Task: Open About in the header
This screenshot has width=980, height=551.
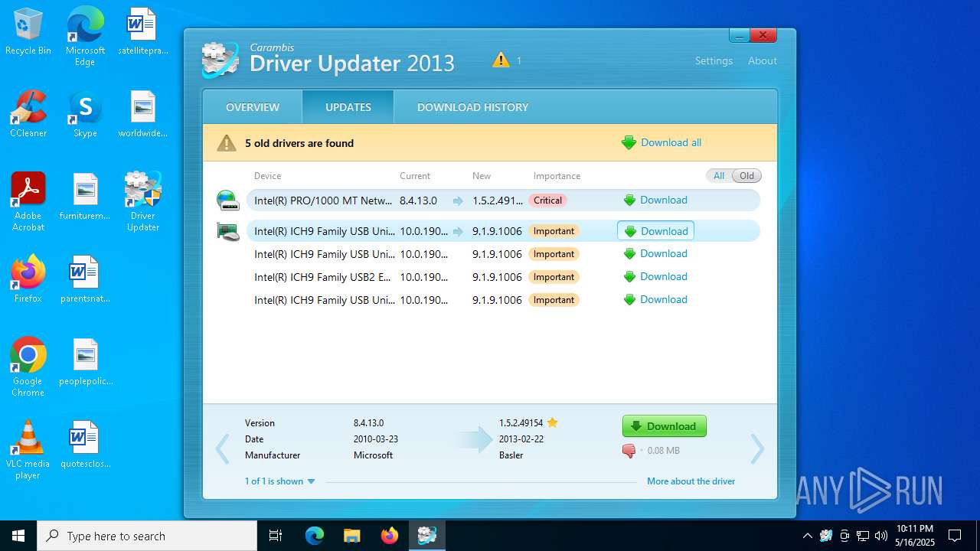Action: 763,60
